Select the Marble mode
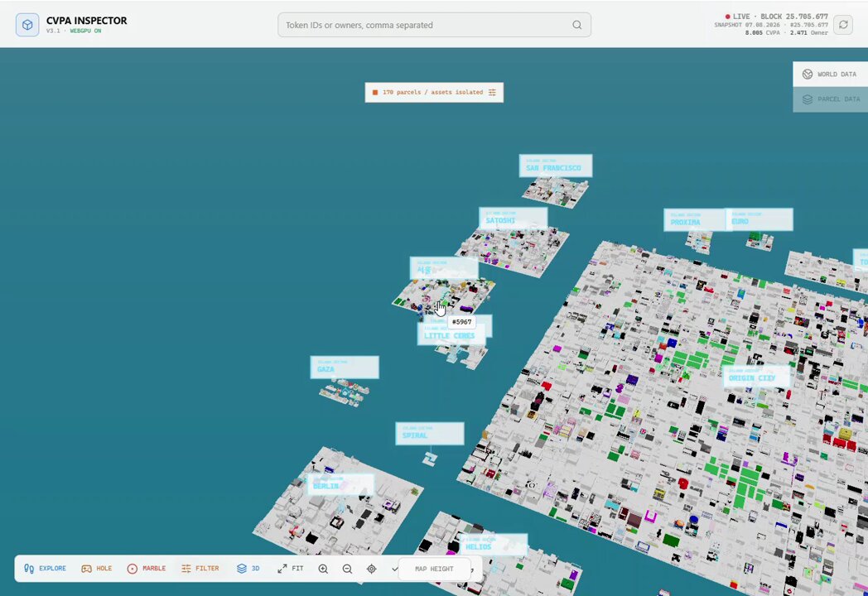Screen dimensions: 868x596 (x=147, y=569)
